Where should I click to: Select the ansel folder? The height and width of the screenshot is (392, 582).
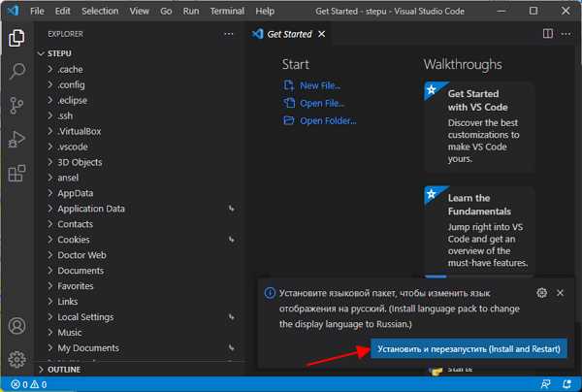[x=68, y=178]
